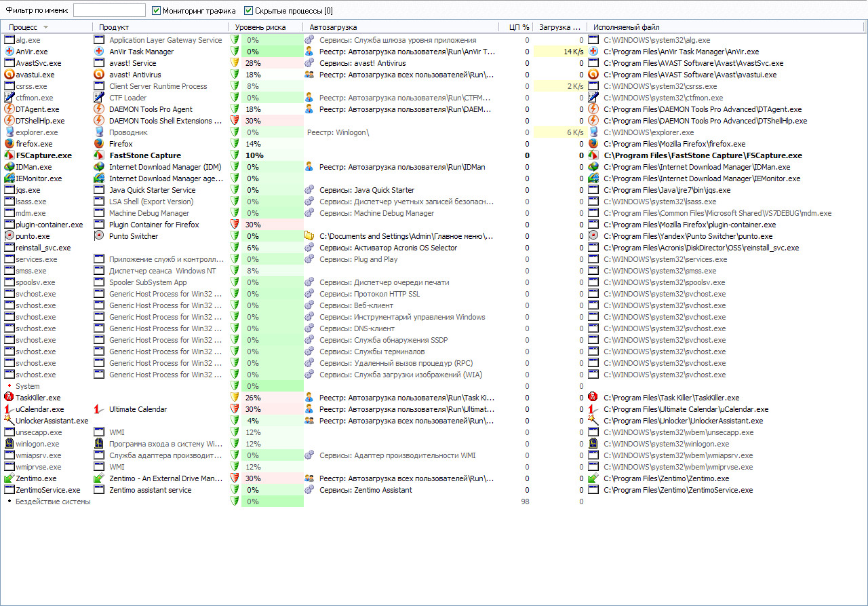Image resolution: width=868 pixels, height=606 pixels.
Task: Click IEMonitor.exe process icon
Action: tap(9, 178)
